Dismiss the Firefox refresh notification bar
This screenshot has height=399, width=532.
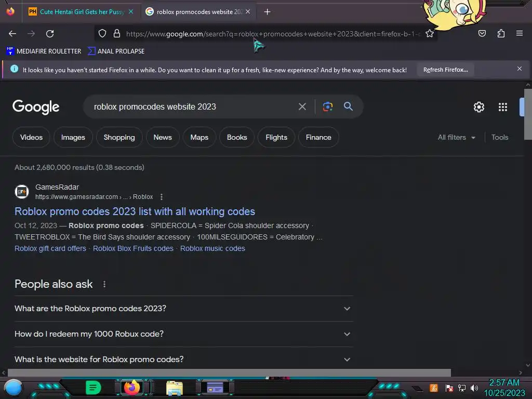click(x=519, y=69)
